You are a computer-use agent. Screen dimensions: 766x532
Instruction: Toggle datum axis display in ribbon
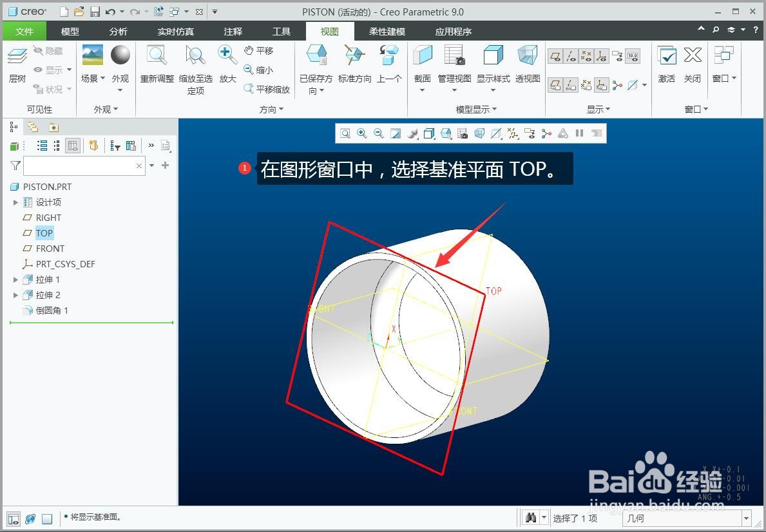[x=571, y=56]
